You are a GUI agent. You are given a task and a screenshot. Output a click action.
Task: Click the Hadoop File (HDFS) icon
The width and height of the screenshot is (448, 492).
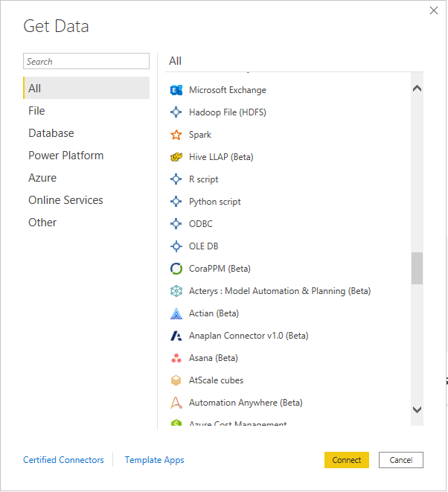click(x=176, y=112)
